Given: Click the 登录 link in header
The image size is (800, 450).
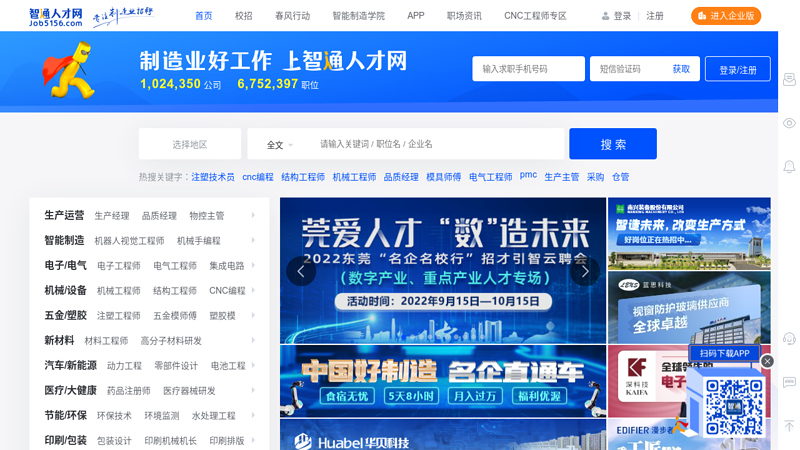Looking at the screenshot, I should pos(622,16).
